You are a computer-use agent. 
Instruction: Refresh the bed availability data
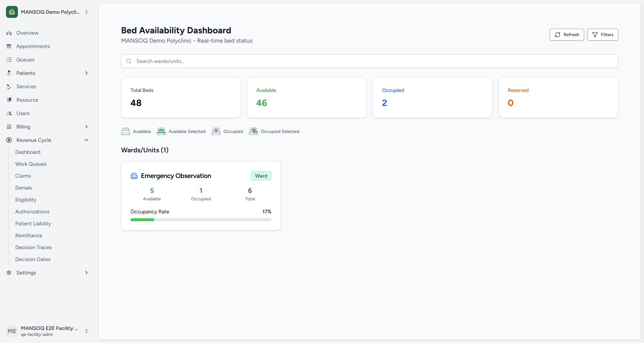pyautogui.click(x=567, y=35)
